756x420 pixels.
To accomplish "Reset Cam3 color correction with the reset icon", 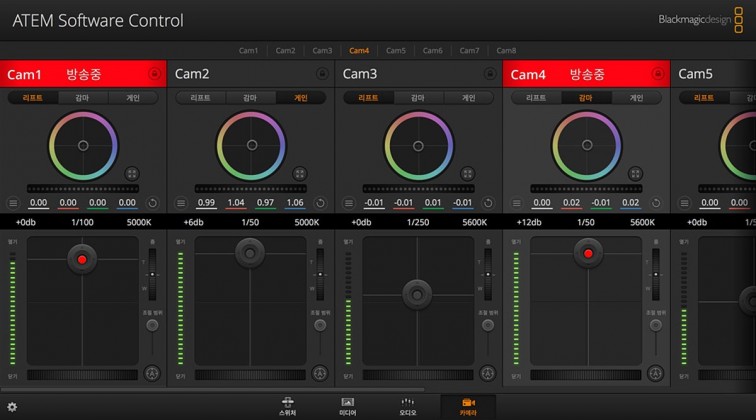I will click(x=488, y=203).
